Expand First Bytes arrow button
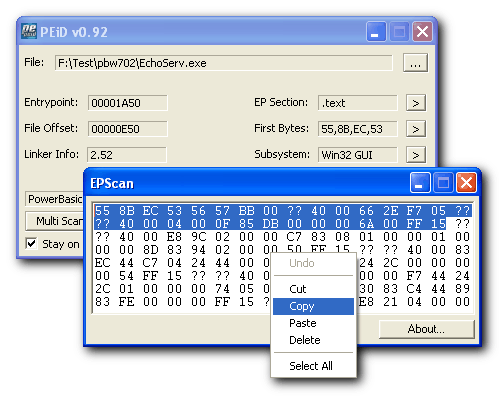The height and width of the screenshot is (400, 499). (416, 129)
